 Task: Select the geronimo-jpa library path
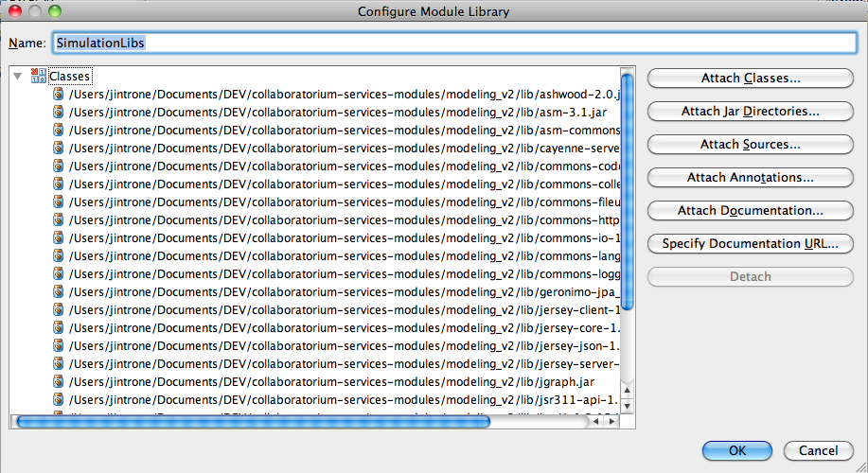click(344, 292)
